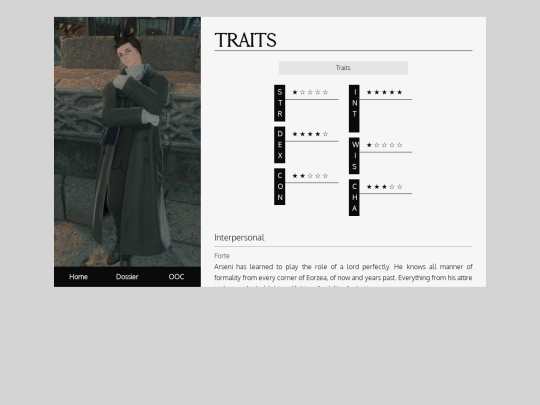Image resolution: width=540 pixels, height=405 pixels.
Task: Click the CON two-star rating
Action: click(x=310, y=176)
